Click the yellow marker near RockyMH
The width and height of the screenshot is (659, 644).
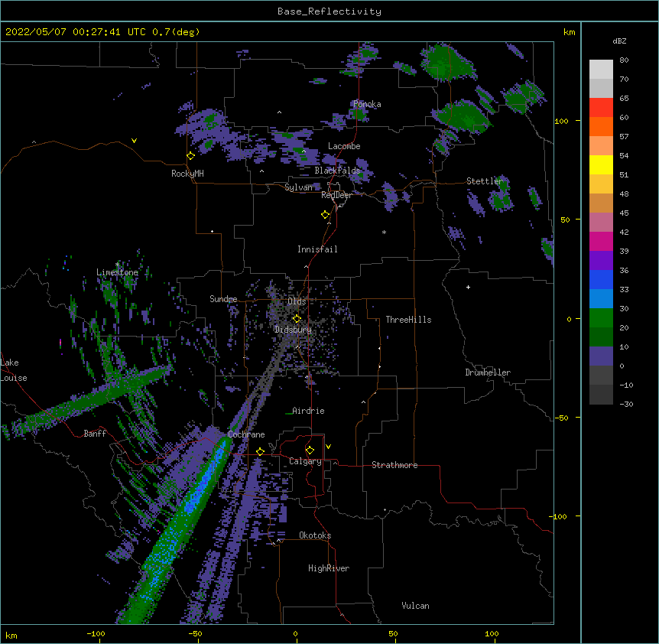tap(191, 156)
